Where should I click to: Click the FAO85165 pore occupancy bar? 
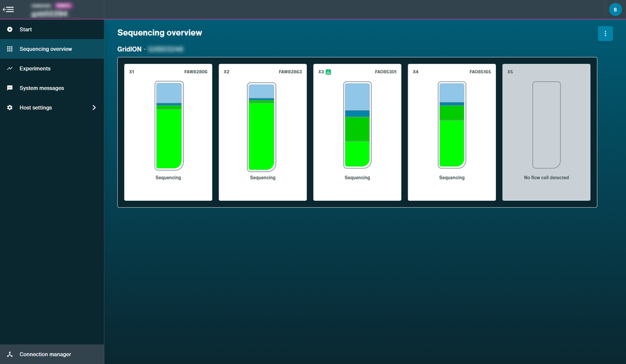click(452, 125)
